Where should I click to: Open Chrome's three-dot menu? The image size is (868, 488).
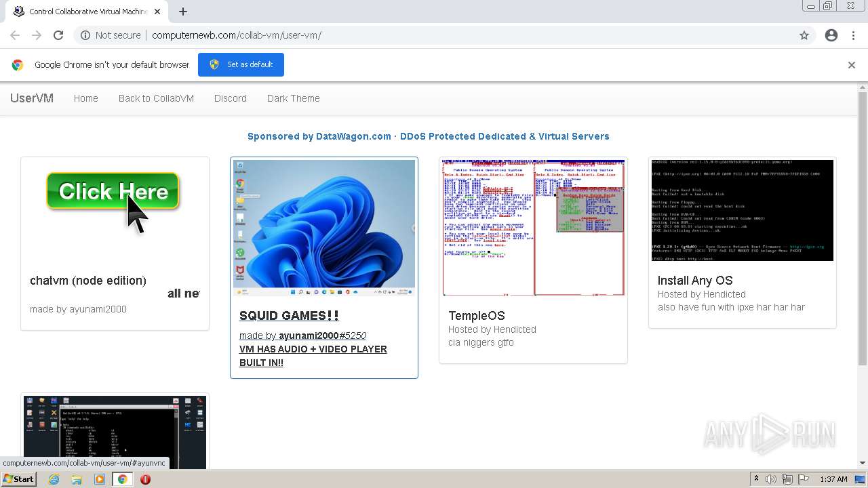point(853,35)
